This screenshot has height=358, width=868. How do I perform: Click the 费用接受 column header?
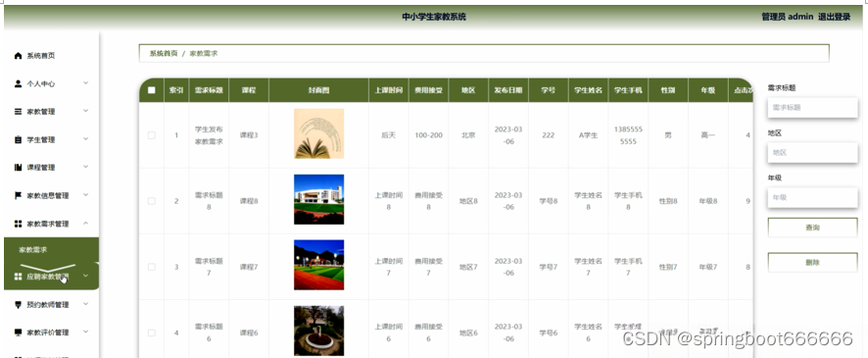point(428,90)
